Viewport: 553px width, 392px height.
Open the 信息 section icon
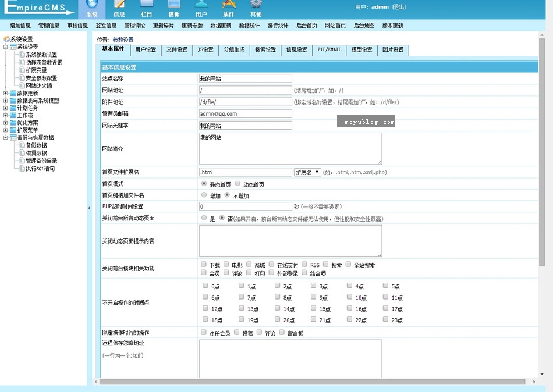[119, 4]
